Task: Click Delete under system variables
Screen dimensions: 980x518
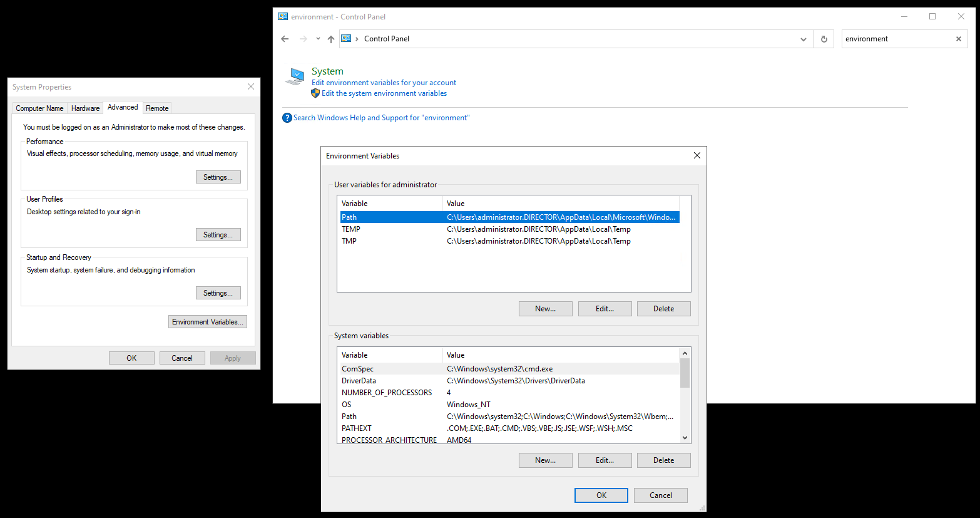Action: 663,460
